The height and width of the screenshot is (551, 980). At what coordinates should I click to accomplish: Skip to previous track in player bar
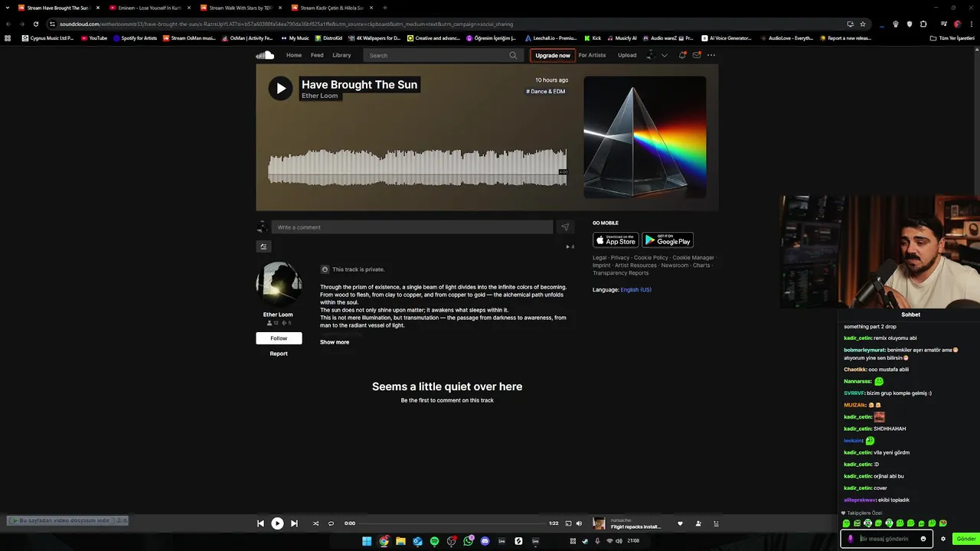260,523
